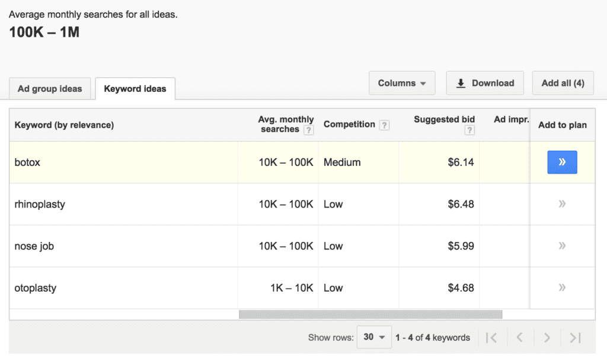This screenshot has width=607, height=364.
Task: Jump to first page of results
Action: [491, 337]
